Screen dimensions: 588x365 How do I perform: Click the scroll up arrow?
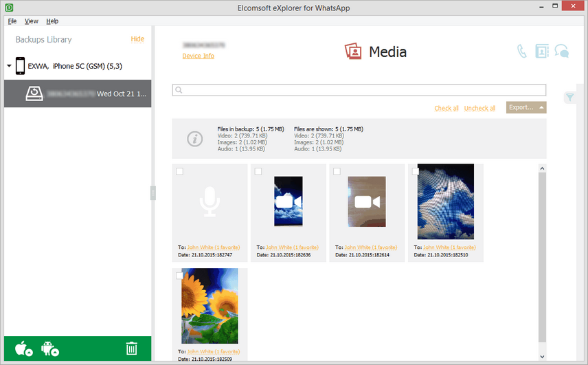point(542,168)
